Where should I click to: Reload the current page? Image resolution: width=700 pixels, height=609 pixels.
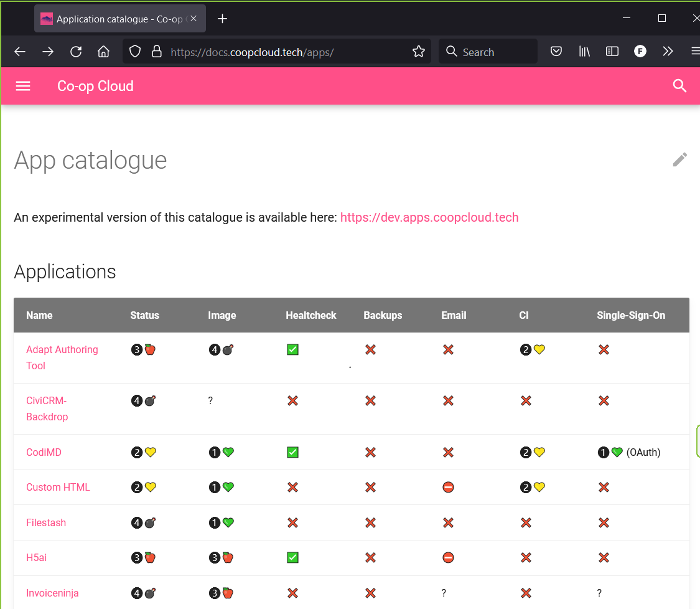click(76, 52)
